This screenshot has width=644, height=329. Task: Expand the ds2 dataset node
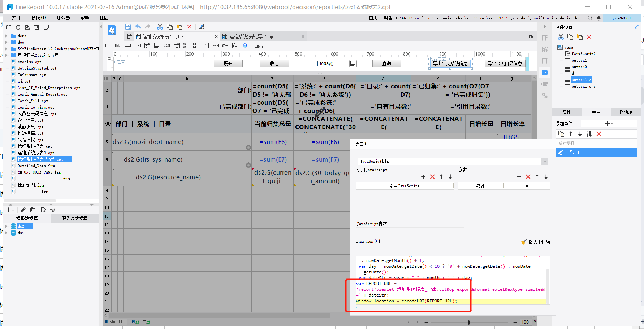point(6,226)
